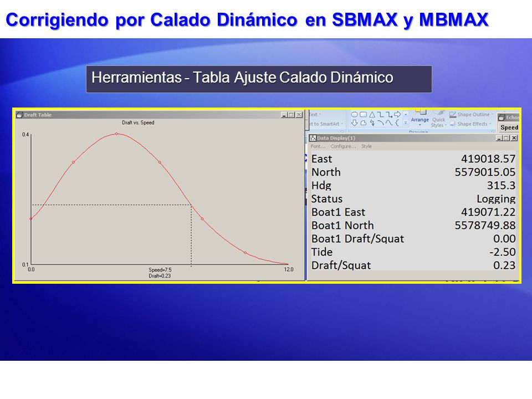Image resolution: width=532 pixels, height=399 pixels.
Task: Click the 'Draft vs. Speed' chart title
Action: pos(138,122)
